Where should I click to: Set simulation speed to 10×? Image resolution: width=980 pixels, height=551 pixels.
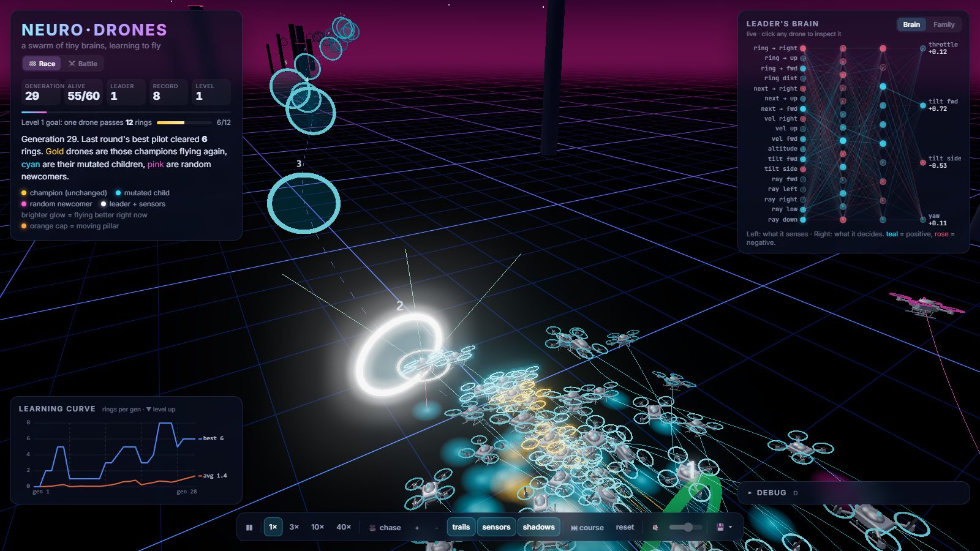[x=317, y=527]
